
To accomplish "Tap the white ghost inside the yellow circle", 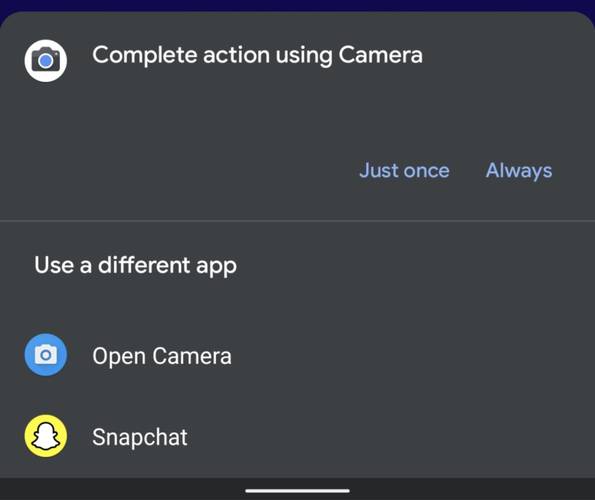I will 46,436.
